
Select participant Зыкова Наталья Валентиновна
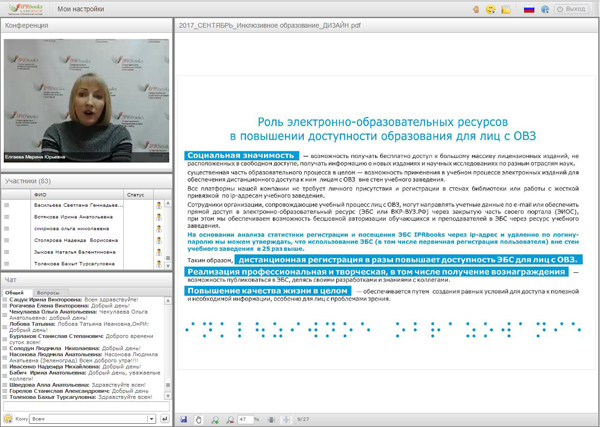[x=75, y=252]
